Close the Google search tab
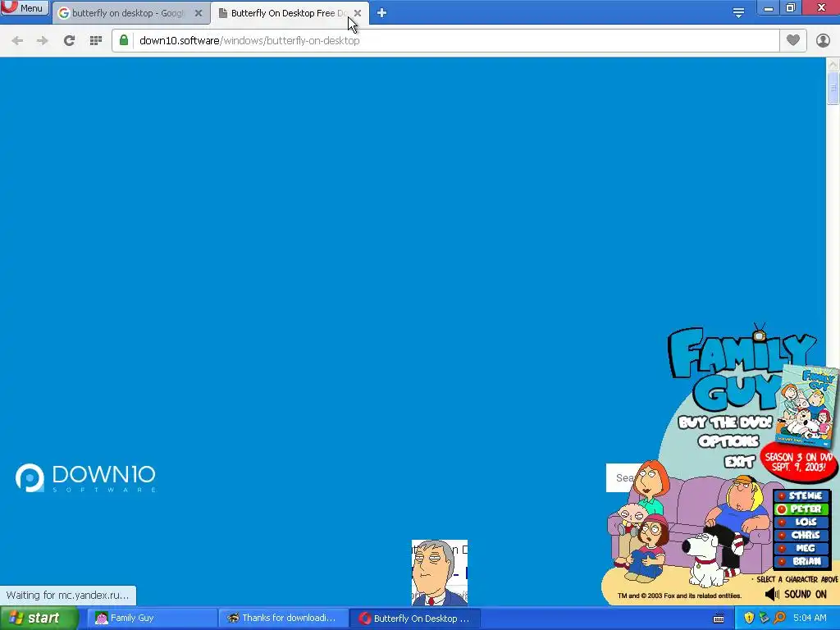The width and height of the screenshot is (840, 630). click(x=199, y=13)
